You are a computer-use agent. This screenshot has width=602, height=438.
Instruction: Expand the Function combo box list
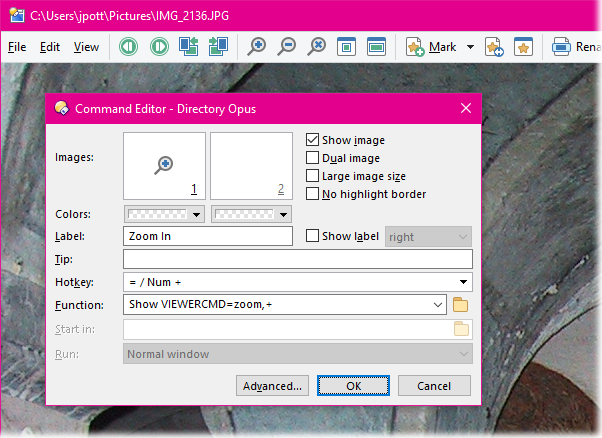coord(438,305)
